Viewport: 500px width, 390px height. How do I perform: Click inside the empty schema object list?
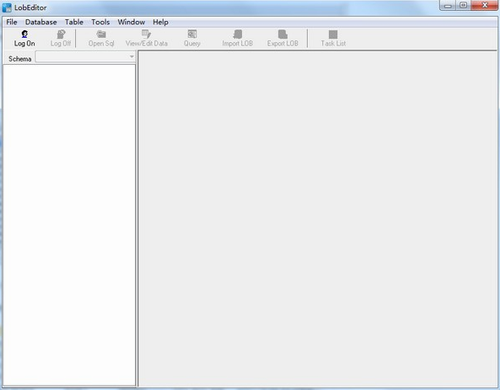point(69,225)
